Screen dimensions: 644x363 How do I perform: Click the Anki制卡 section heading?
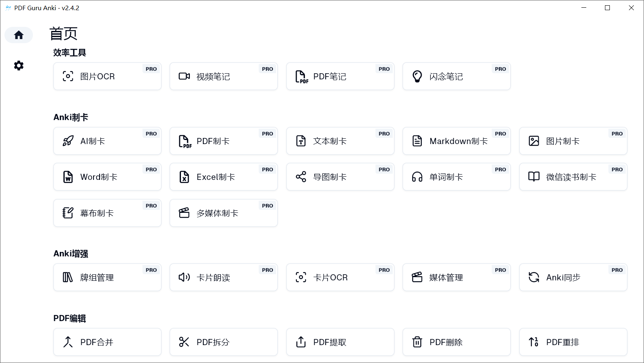click(x=71, y=117)
